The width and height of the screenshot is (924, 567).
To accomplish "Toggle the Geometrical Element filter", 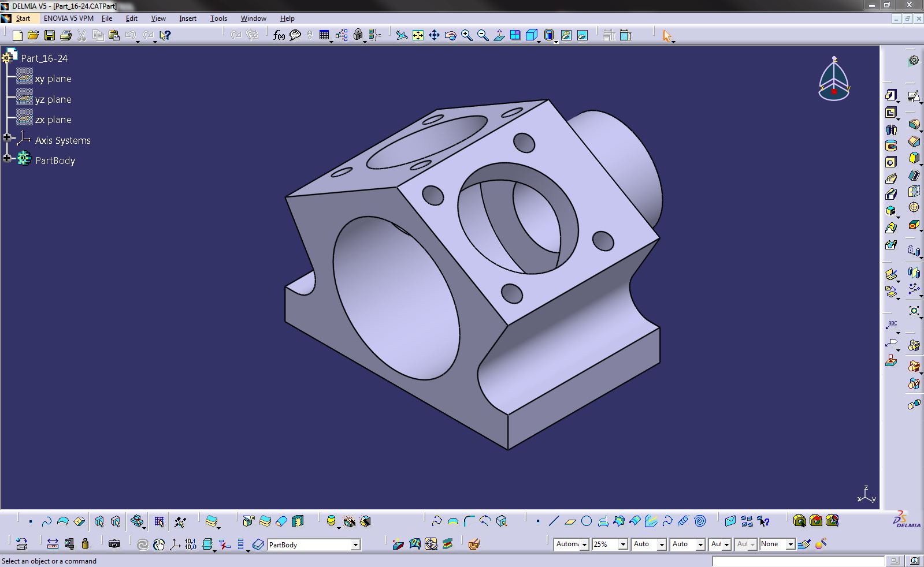I will tap(116, 521).
